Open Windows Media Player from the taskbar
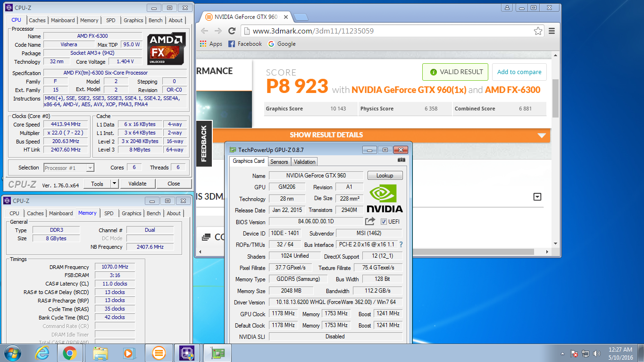 (128, 353)
